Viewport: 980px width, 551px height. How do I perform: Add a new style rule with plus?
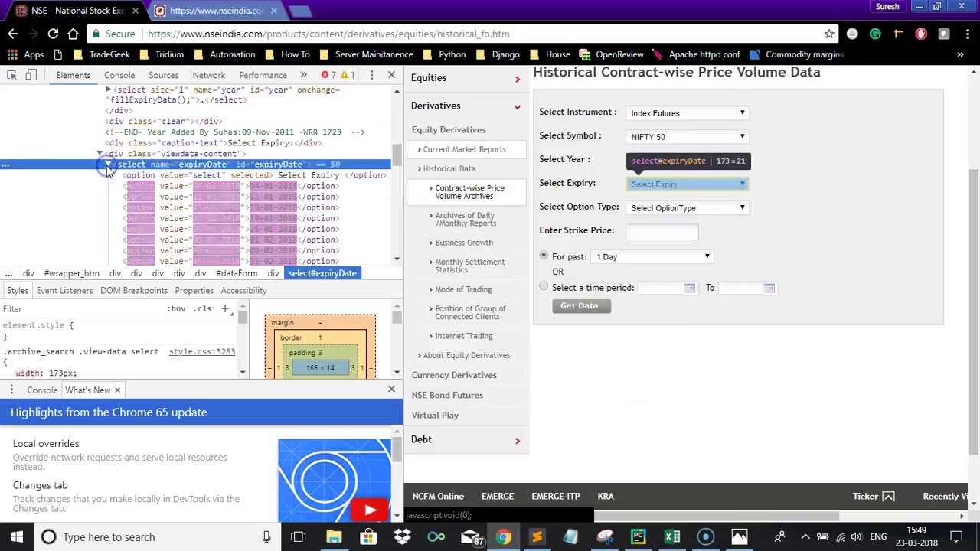click(x=225, y=308)
